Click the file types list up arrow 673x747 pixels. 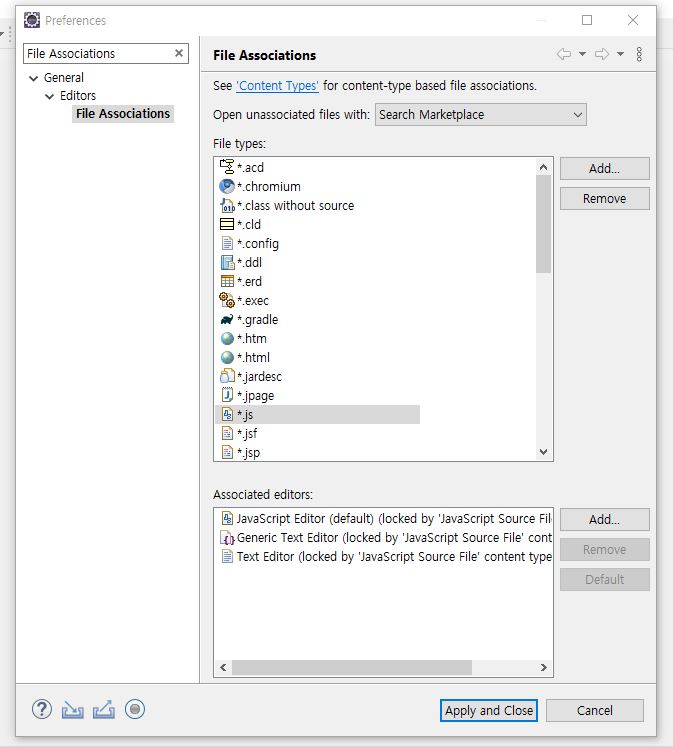543,167
